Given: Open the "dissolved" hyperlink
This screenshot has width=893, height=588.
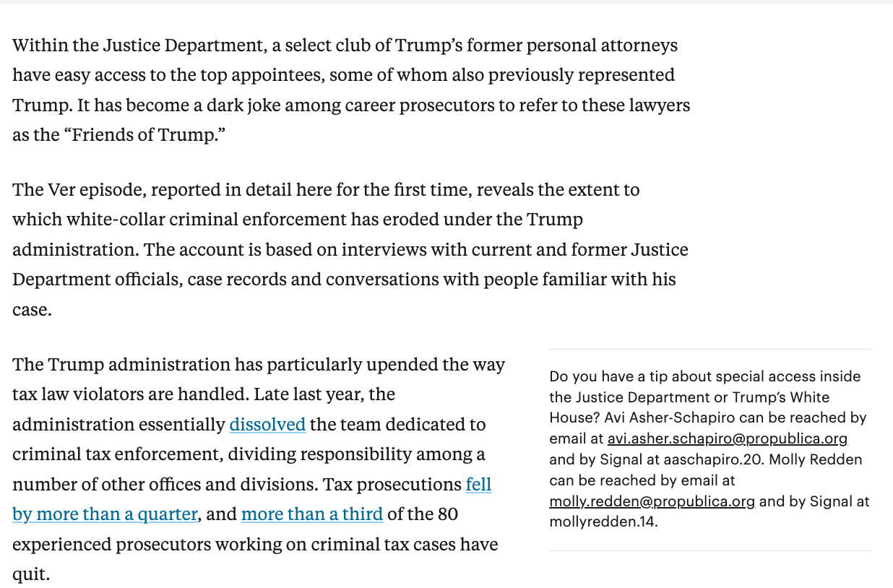Looking at the screenshot, I should (x=267, y=425).
